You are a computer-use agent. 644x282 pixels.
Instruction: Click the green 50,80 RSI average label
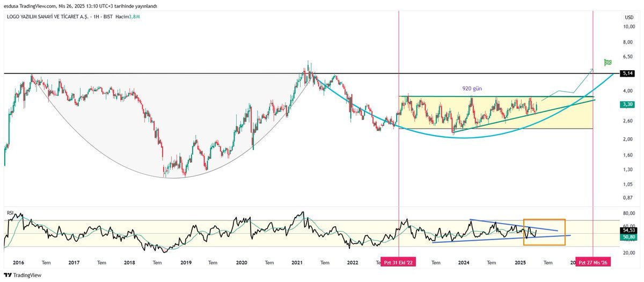[628, 236]
